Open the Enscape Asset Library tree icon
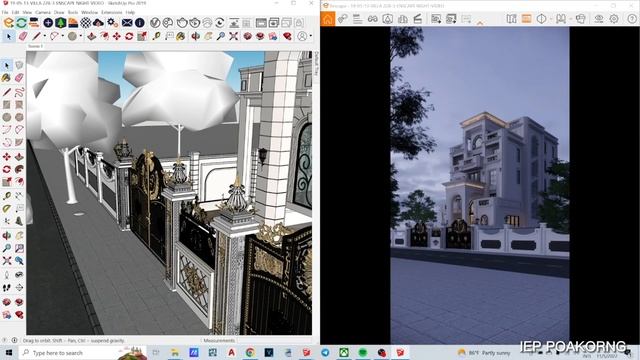 (x=61, y=23)
